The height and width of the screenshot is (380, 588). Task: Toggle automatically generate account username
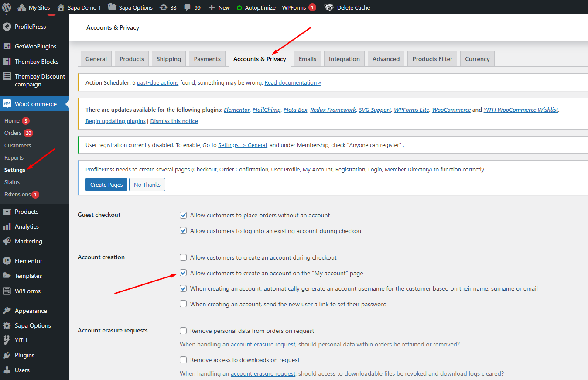(x=183, y=288)
